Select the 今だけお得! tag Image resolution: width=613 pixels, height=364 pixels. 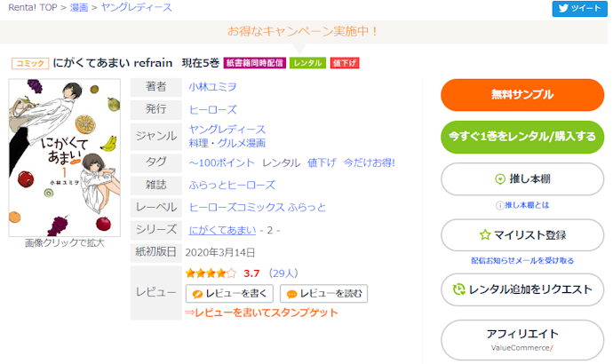(370, 162)
